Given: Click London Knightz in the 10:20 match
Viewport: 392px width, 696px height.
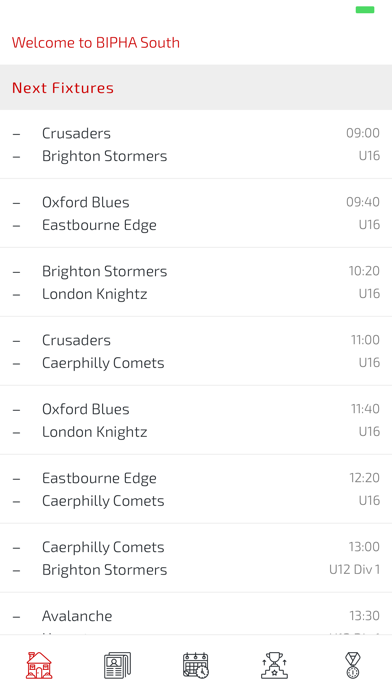Looking at the screenshot, I should point(95,294).
